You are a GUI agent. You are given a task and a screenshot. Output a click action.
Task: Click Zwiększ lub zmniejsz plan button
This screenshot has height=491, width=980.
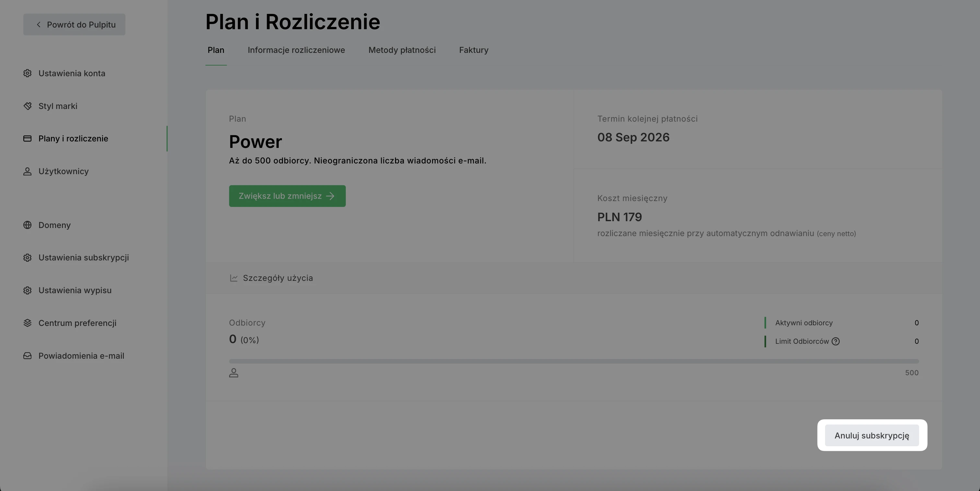pos(287,196)
